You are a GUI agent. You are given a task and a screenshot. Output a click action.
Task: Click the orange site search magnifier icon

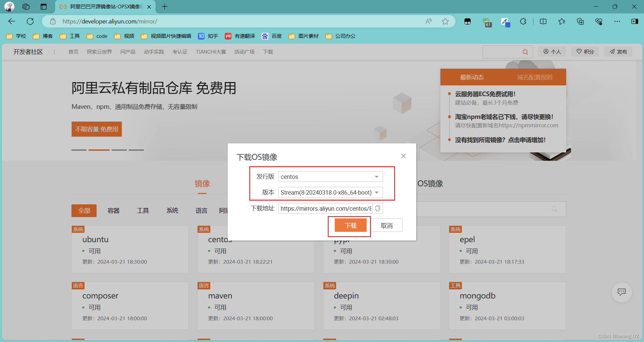[x=525, y=52]
